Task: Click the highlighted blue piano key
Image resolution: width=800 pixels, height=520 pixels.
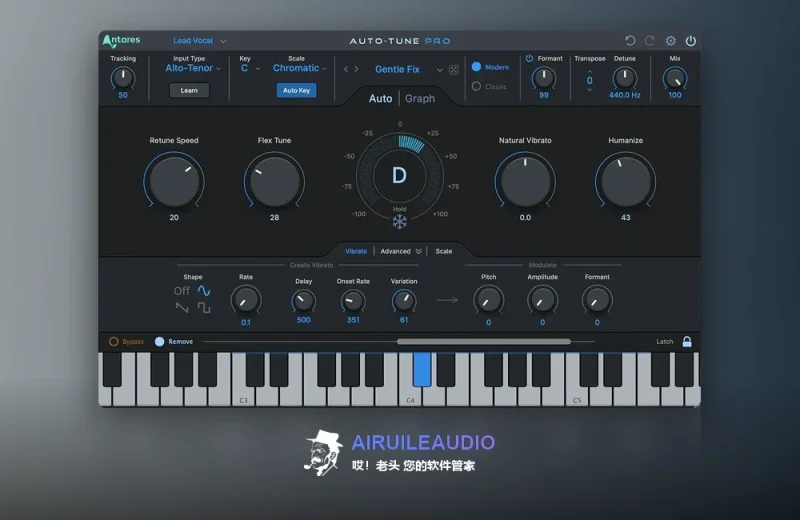Action: [422, 369]
